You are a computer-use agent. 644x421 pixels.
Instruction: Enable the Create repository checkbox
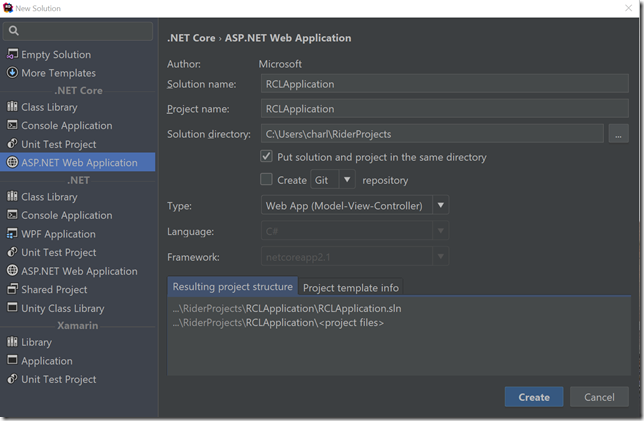pyautogui.click(x=266, y=179)
